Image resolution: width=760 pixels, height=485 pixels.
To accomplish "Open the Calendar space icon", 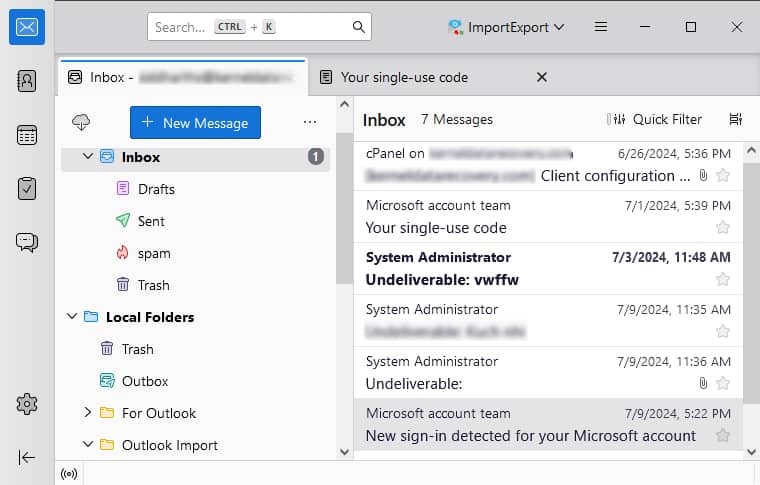I will (27, 135).
